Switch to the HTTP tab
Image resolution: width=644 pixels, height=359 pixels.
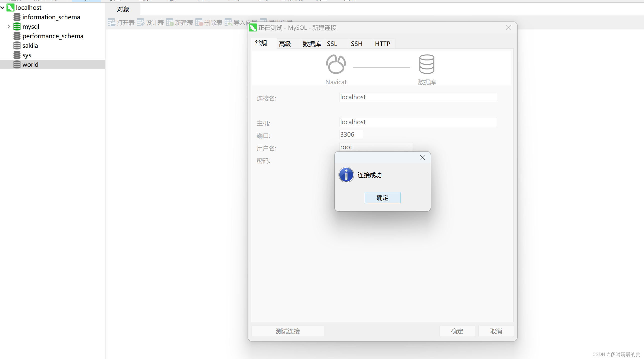[382, 44]
